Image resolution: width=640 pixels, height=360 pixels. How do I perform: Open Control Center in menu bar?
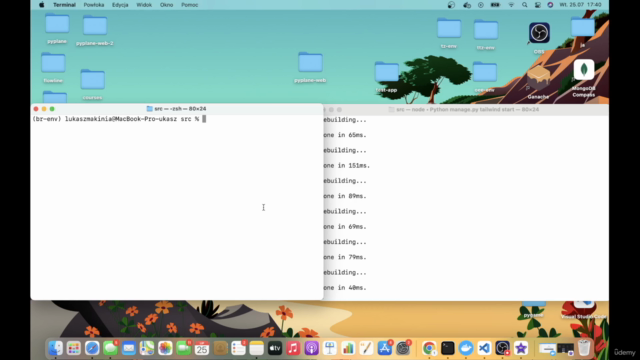pyautogui.click(x=538, y=5)
